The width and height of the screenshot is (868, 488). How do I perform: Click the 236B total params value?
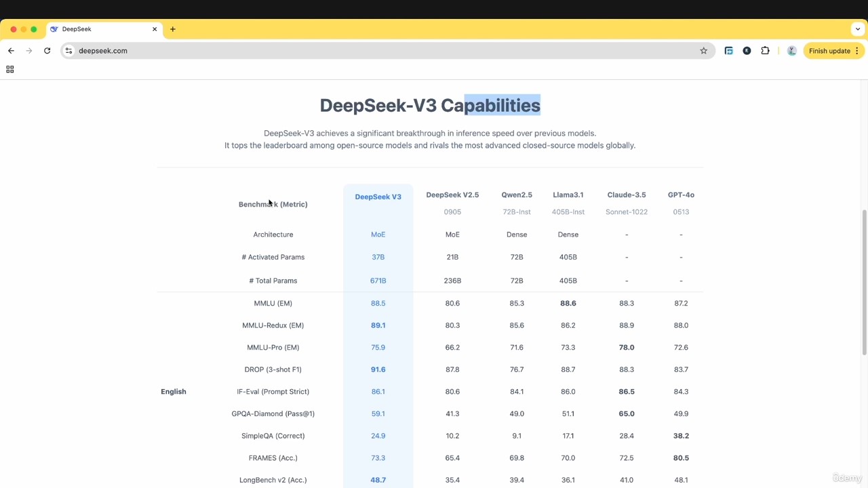452,281
